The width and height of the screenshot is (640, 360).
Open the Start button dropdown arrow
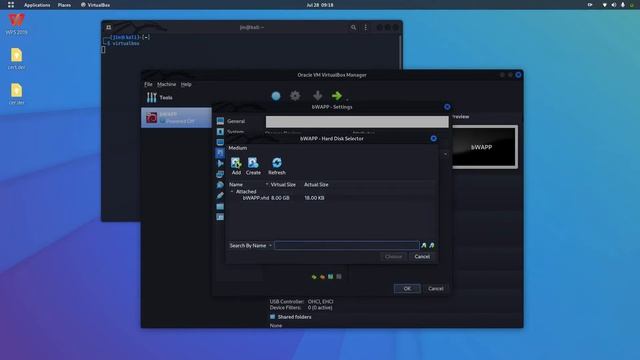tap(347, 99)
